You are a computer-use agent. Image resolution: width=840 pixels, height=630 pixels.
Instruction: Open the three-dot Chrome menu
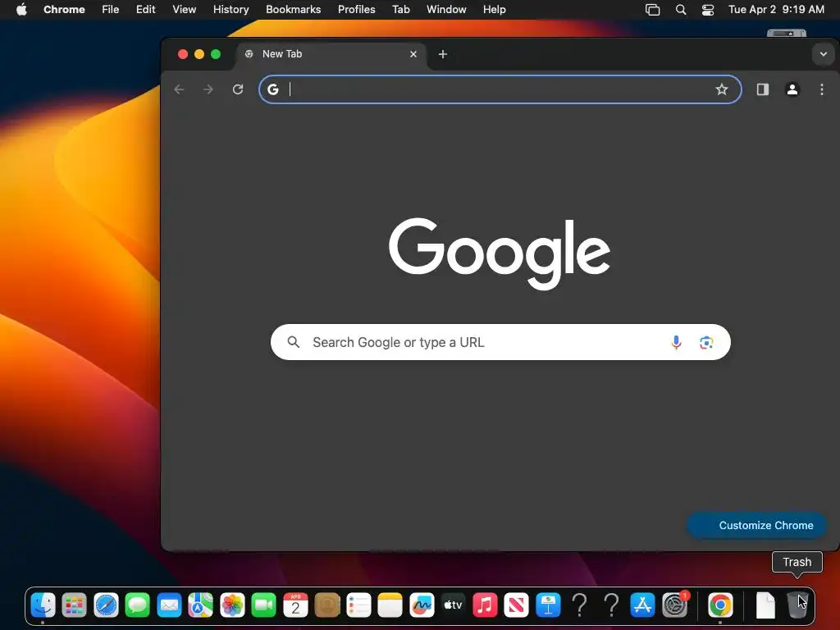pyautogui.click(x=822, y=89)
